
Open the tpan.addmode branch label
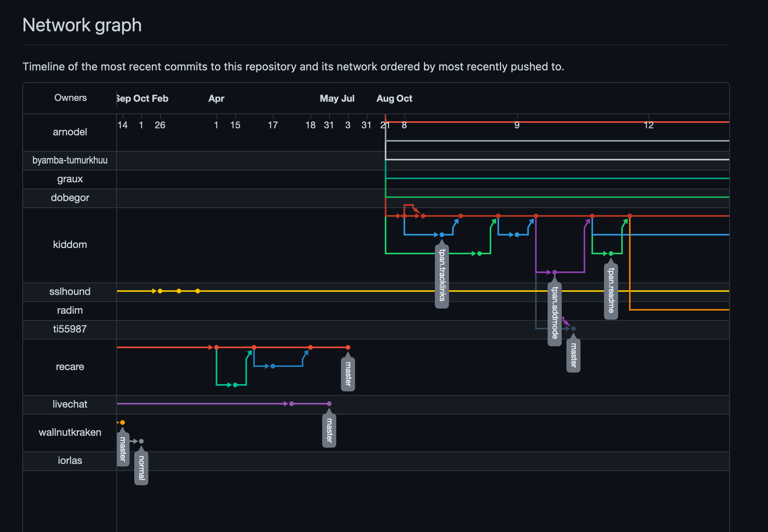click(555, 314)
